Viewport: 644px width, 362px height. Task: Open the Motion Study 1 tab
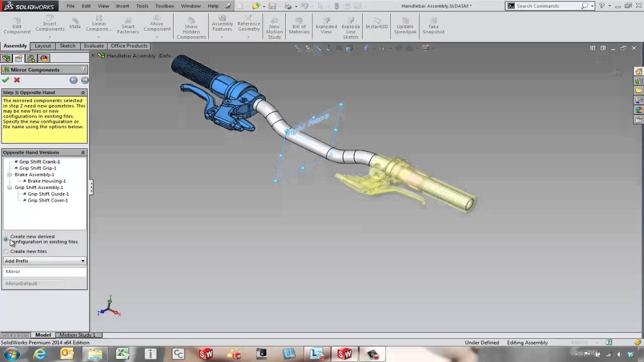(77, 335)
